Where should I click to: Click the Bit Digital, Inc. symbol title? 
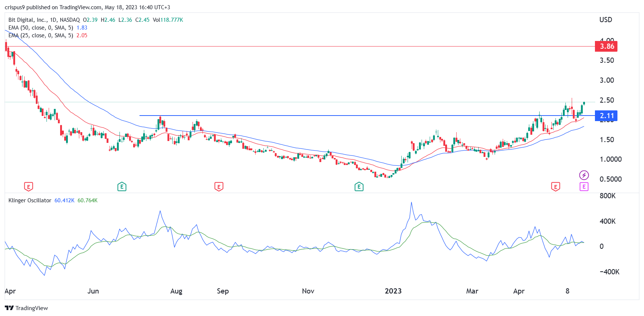tap(44, 20)
